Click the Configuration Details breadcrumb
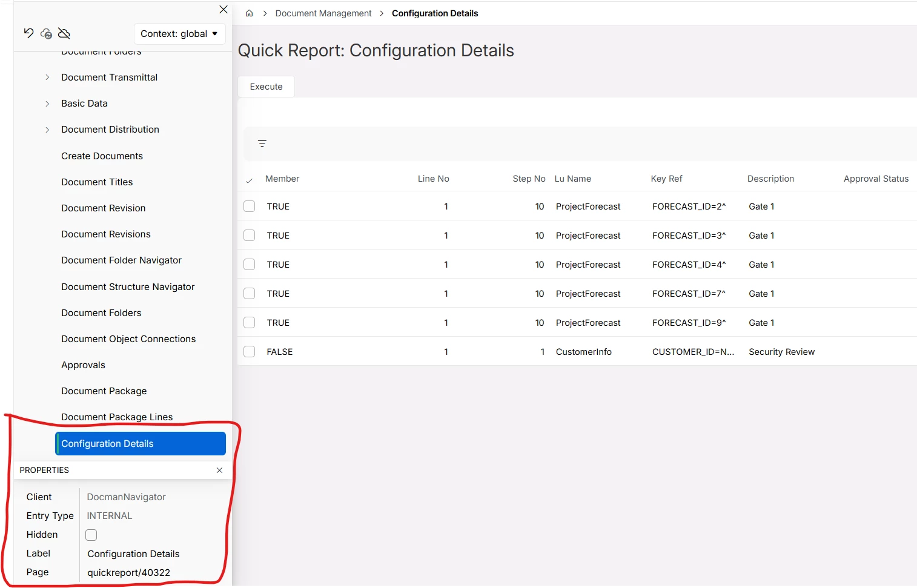Screen dimensions: 917x588 (435, 13)
